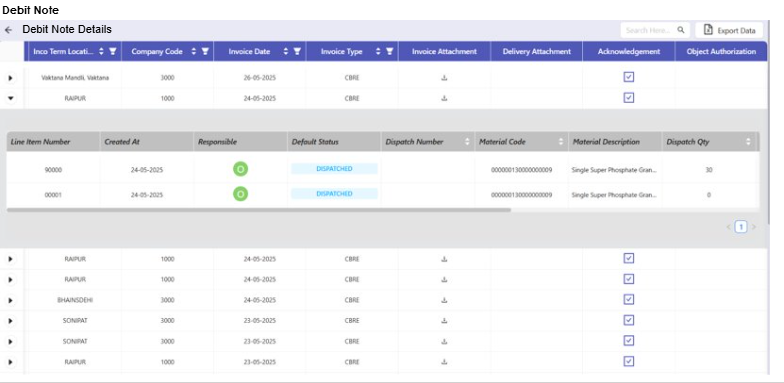This screenshot has width=784, height=383.
Task: Go to previous page of line items
Action: coord(728,227)
